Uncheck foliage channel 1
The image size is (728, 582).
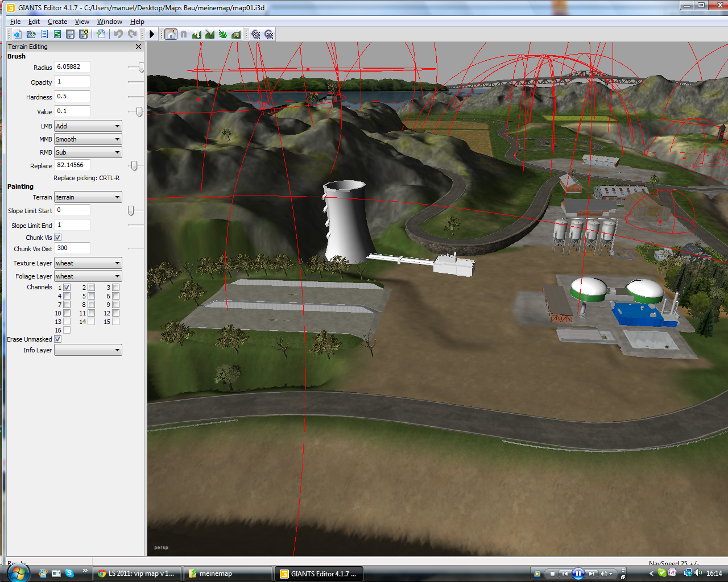(67, 288)
